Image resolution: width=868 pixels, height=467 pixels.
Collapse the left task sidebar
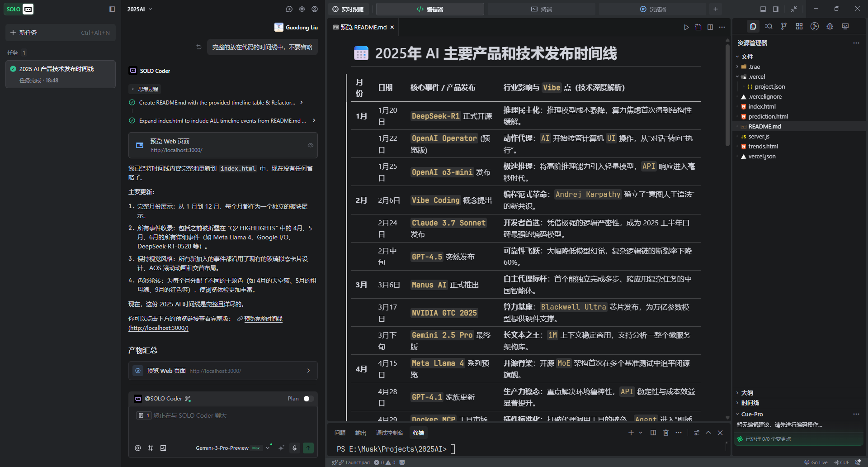pos(112,9)
